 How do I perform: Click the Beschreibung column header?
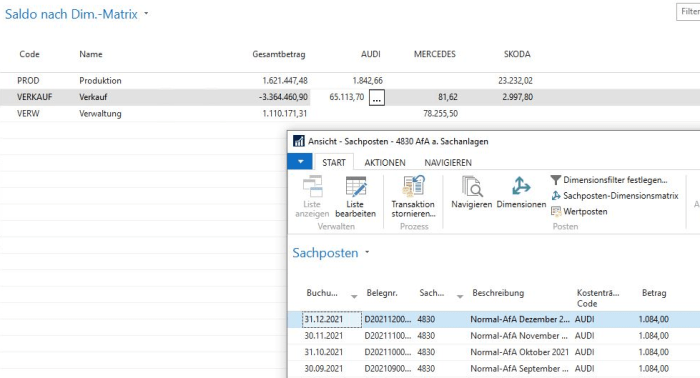tap(498, 293)
